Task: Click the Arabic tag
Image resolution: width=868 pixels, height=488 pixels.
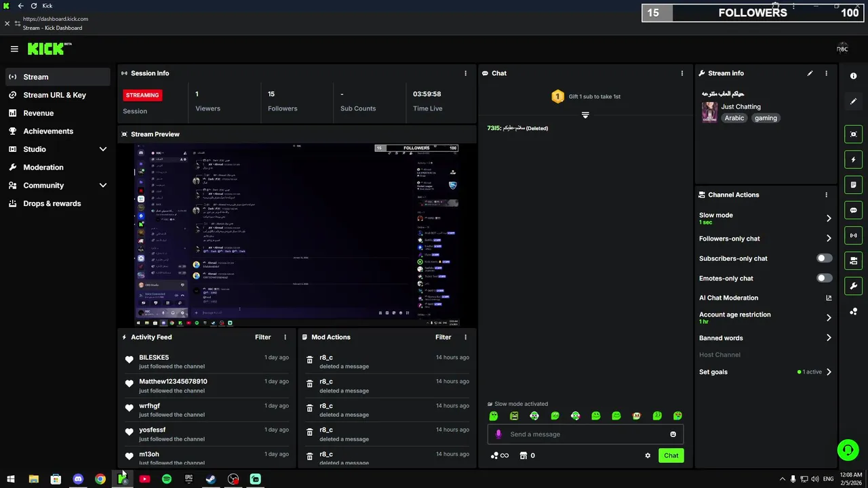Action: coord(734,118)
